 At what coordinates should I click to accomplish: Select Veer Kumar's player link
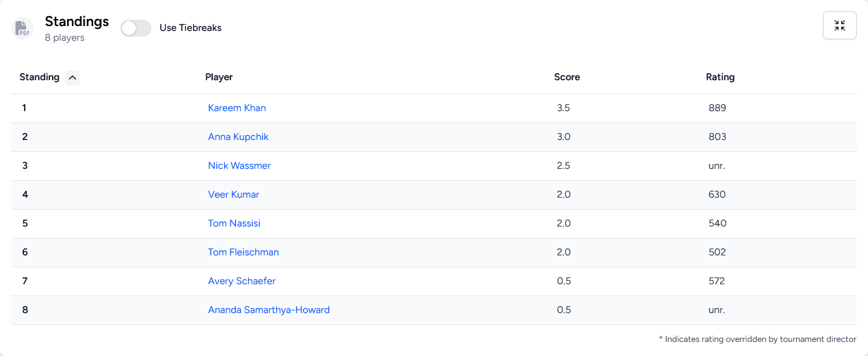pos(234,194)
